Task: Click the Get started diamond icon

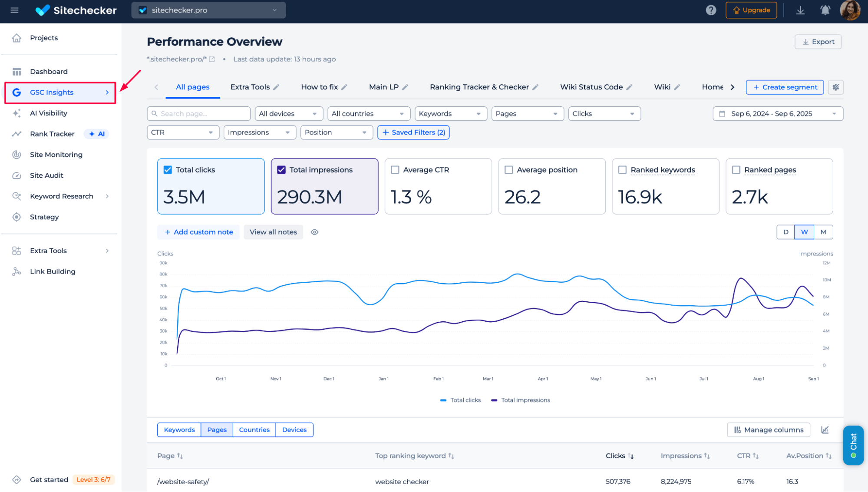Action: coord(17,480)
